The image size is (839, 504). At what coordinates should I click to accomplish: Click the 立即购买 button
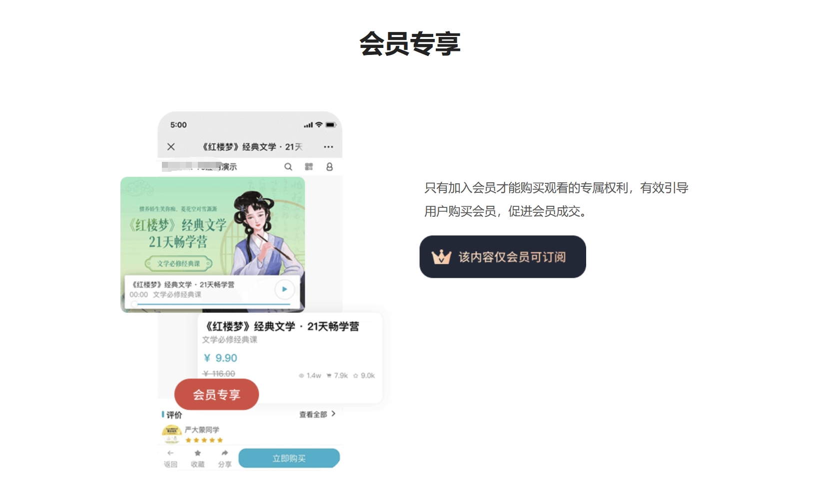[289, 458]
